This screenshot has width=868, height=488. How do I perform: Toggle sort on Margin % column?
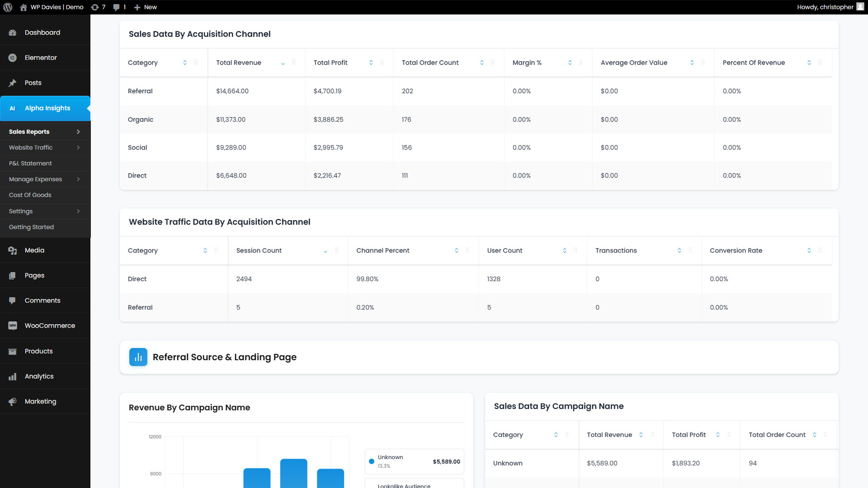[x=570, y=63]
